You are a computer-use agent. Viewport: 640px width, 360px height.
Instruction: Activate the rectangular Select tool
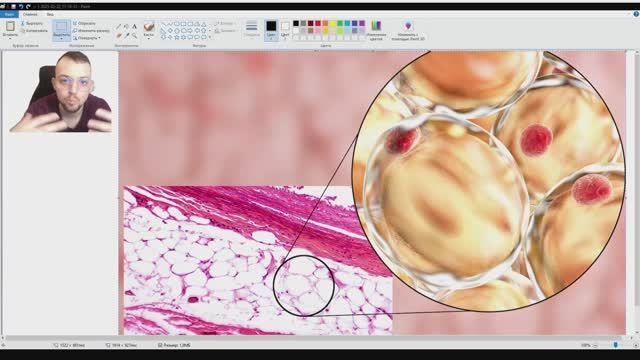pos(61,27)
